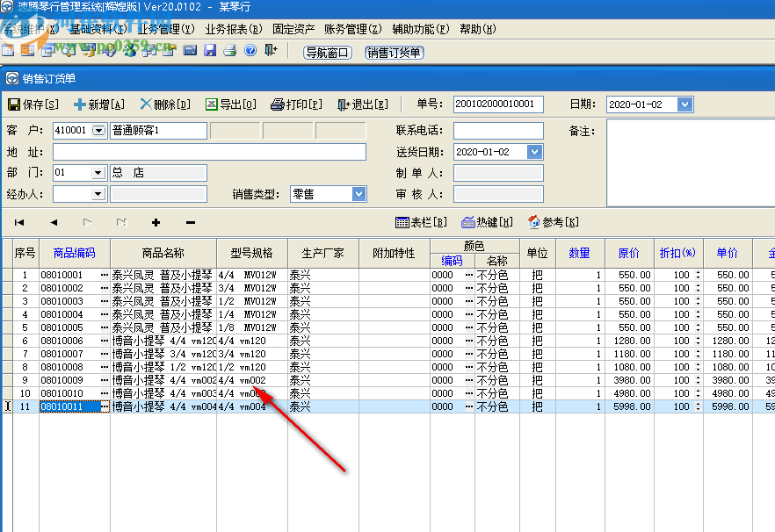The width and height of the screenshot is (775, 532).
Task: Switch to the 导航窗口 button
Action: tap(327, 52)
